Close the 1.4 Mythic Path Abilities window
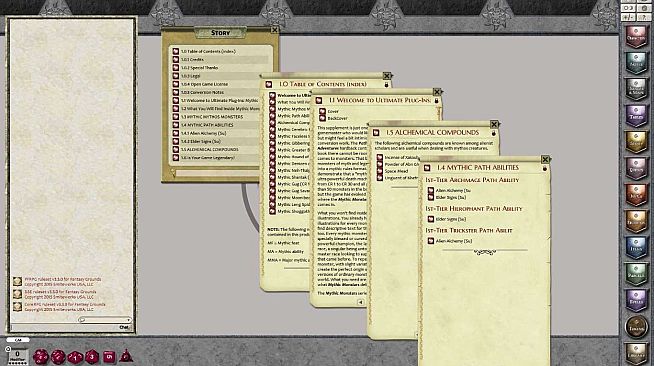Image resolution: width=654 pixels, height=366 pixels. tap(545, 159)
